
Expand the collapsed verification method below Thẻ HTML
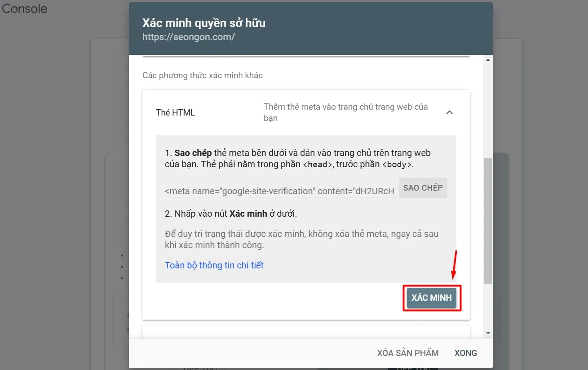click(306, 331)
